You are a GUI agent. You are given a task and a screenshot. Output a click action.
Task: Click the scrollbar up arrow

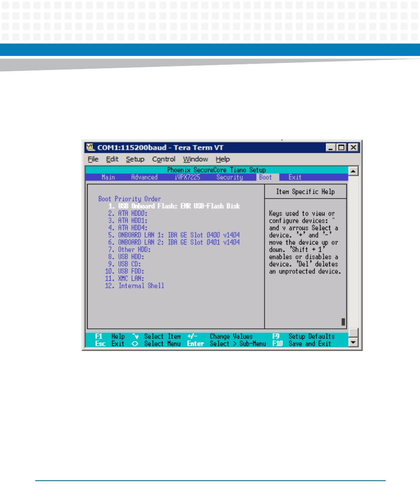353,171
